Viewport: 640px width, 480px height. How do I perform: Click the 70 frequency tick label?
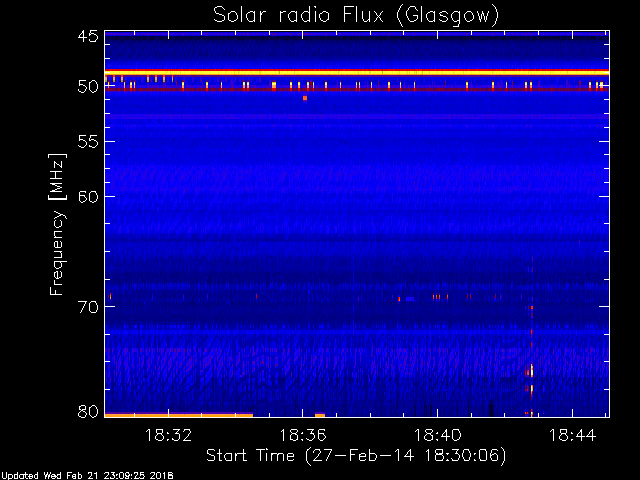tap(88, 307)
